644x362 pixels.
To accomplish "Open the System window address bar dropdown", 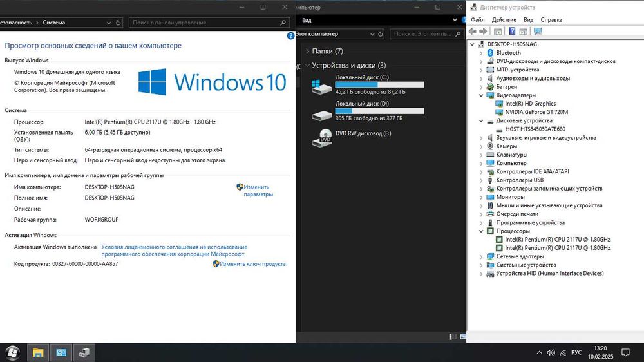I will 109,23.
